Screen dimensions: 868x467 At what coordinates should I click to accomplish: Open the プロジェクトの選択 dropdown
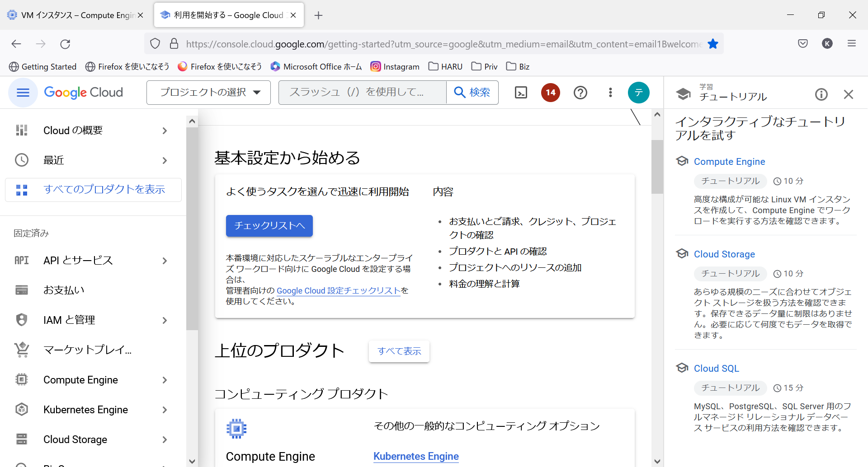pos(208,93)
